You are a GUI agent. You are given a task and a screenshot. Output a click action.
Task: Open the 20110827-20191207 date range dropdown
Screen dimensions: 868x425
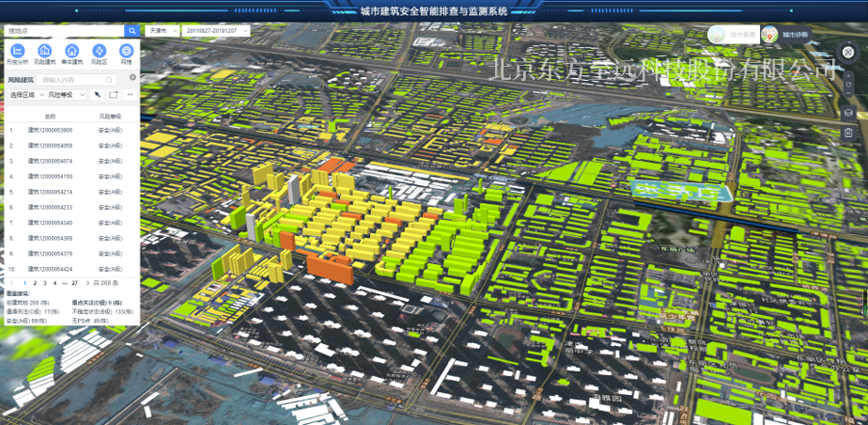[x=215, y=31]
